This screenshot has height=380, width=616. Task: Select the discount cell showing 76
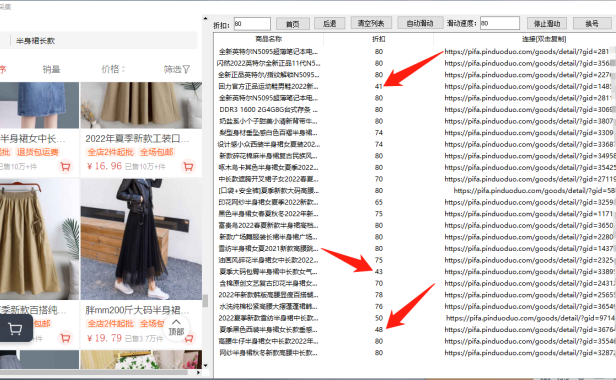pyautogui.click(x=379, y=306)
